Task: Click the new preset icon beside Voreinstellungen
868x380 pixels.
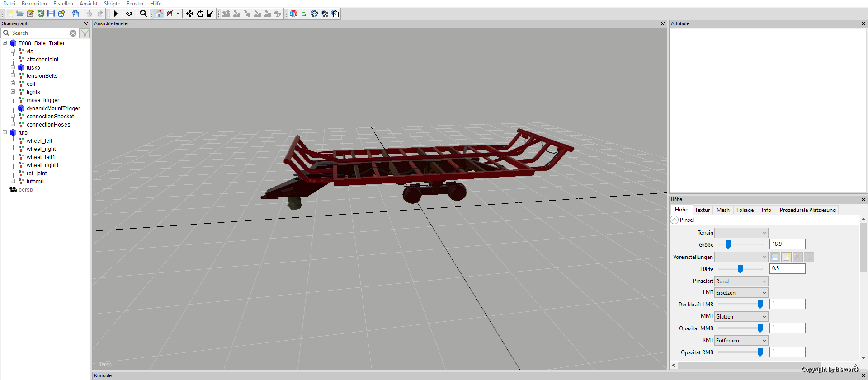Action: tap(786, 257)
